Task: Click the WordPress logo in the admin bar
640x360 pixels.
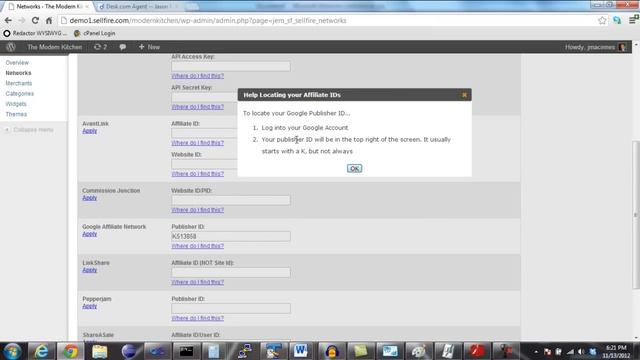Action: pos(11,47)
